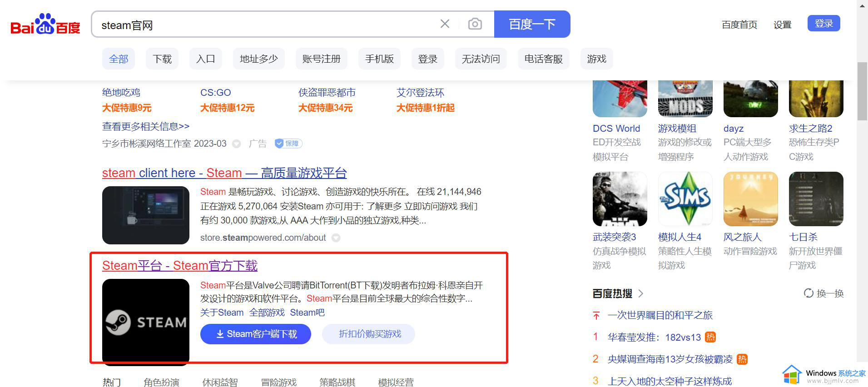Select the 入口 filter tab

(206, 59)
